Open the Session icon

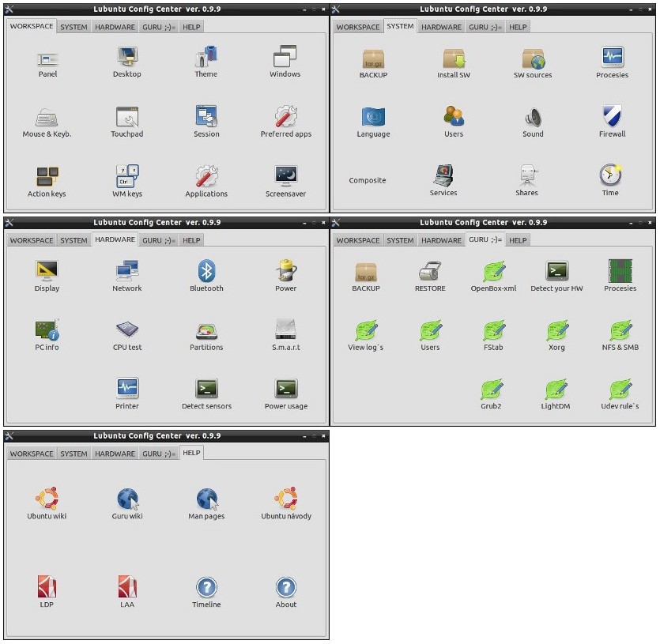206,116
